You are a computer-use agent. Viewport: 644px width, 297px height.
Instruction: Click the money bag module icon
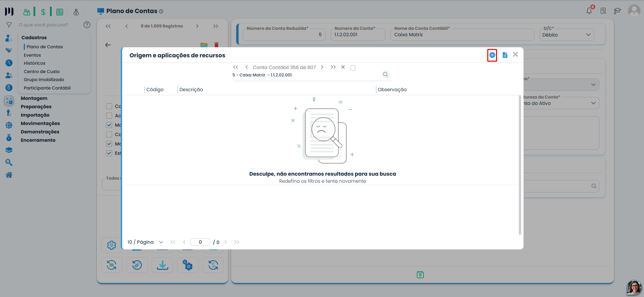pyautogui.click(x=76, y=12)
